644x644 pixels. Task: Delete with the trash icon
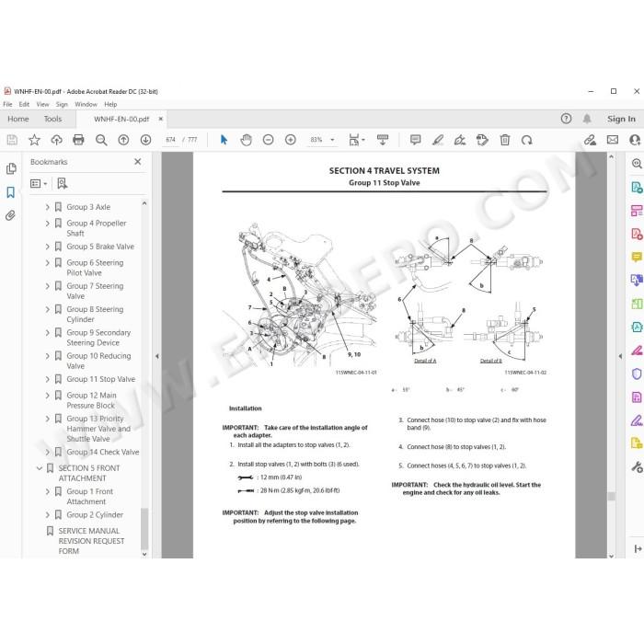tap(505, 140)
